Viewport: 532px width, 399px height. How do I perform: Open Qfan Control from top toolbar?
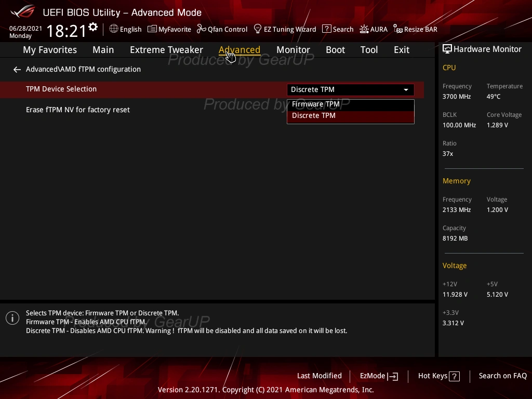228,29
